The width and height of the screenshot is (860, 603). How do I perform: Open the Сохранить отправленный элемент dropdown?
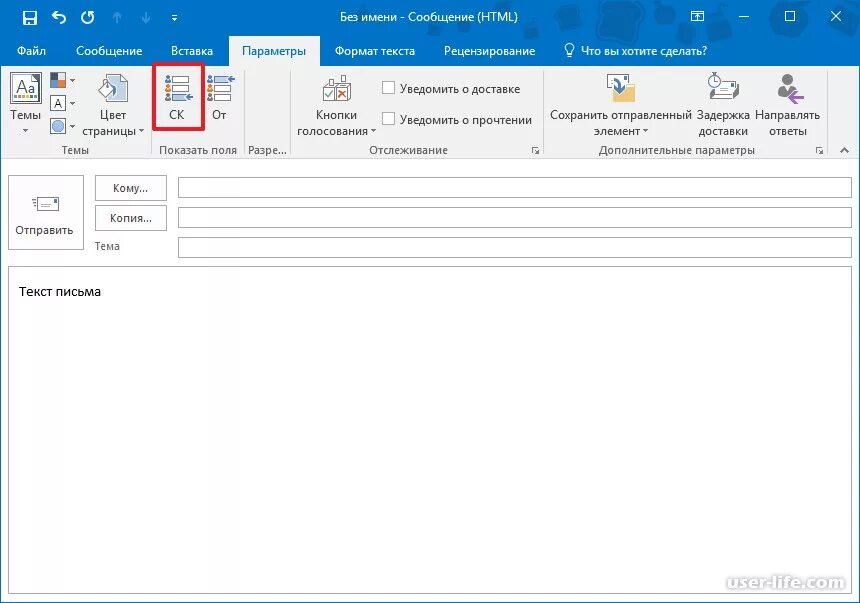pyautogui.click(x=621, y=105)
